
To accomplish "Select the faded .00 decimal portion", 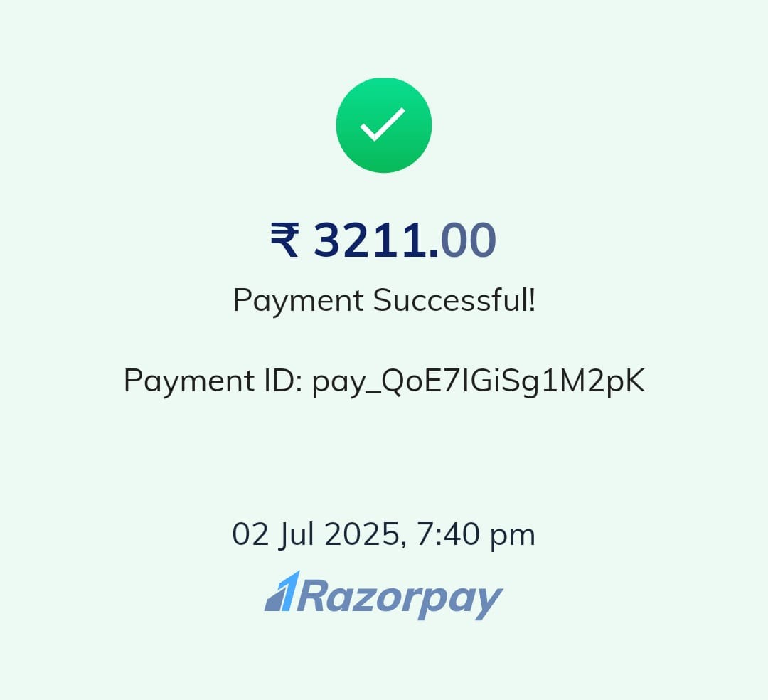I will [463, 240].
